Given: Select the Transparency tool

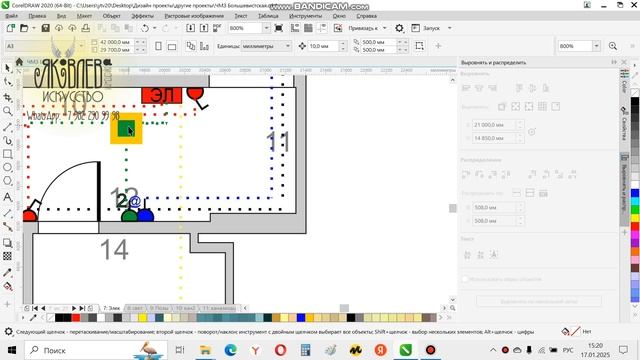Looking at the screenshot, I should 7,256.
